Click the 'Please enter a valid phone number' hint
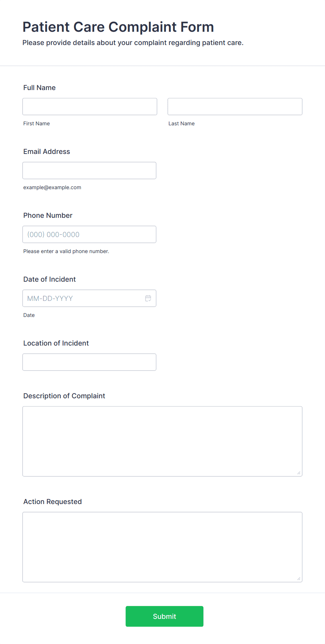This screenshot has width=325, height=644. point(66,251)
